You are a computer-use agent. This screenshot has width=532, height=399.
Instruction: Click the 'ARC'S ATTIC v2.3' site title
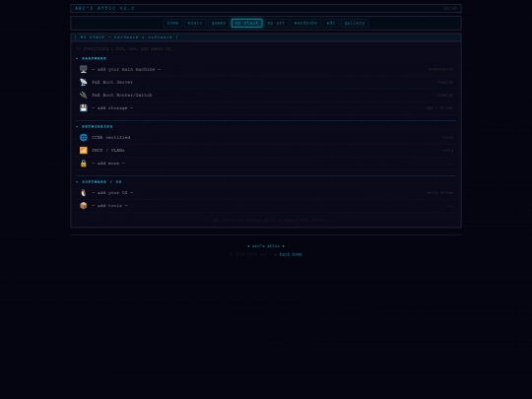pyautogui.click(x=104, y=8)
